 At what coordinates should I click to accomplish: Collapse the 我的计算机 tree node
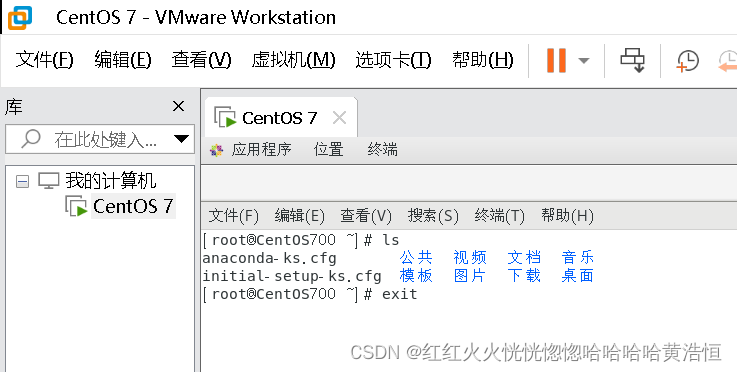point(22,181)
